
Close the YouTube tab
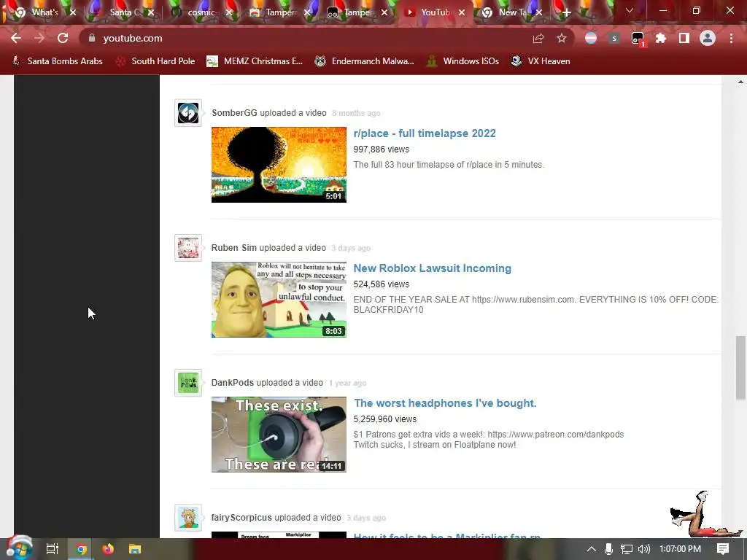pos(462,13)
